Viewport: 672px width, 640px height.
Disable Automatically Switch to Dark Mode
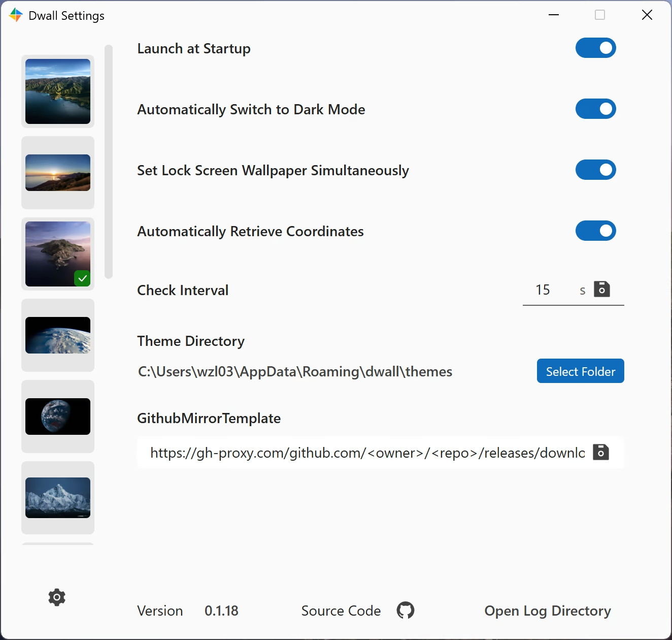pos(595,109)
